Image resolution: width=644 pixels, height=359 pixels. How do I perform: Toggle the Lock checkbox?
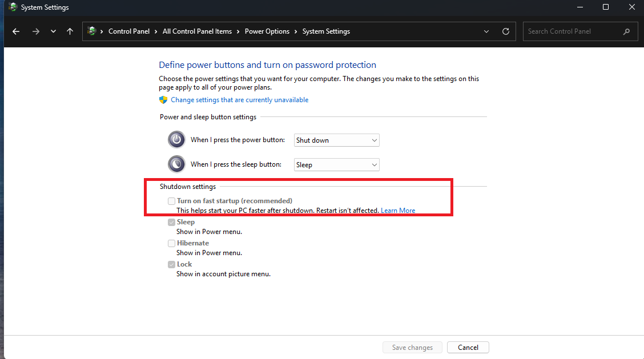(x=171, y=264)
